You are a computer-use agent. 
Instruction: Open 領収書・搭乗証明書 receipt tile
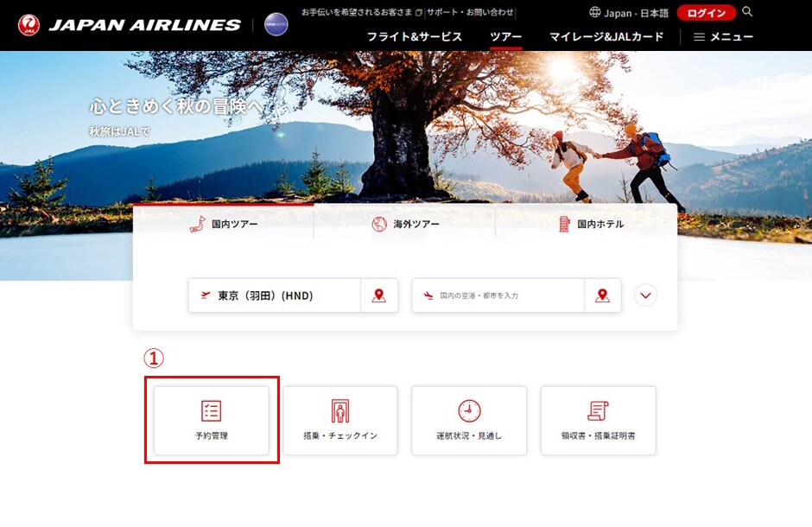point(598,420)
